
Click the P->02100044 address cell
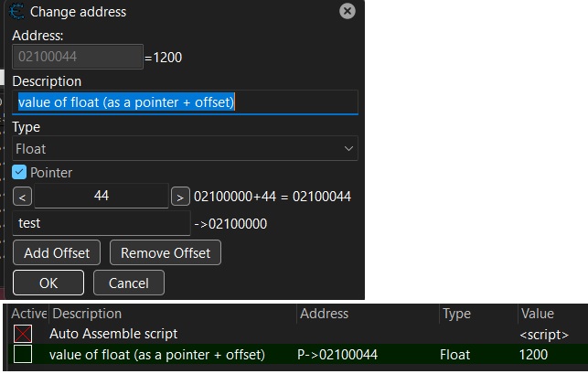(337, 354)
